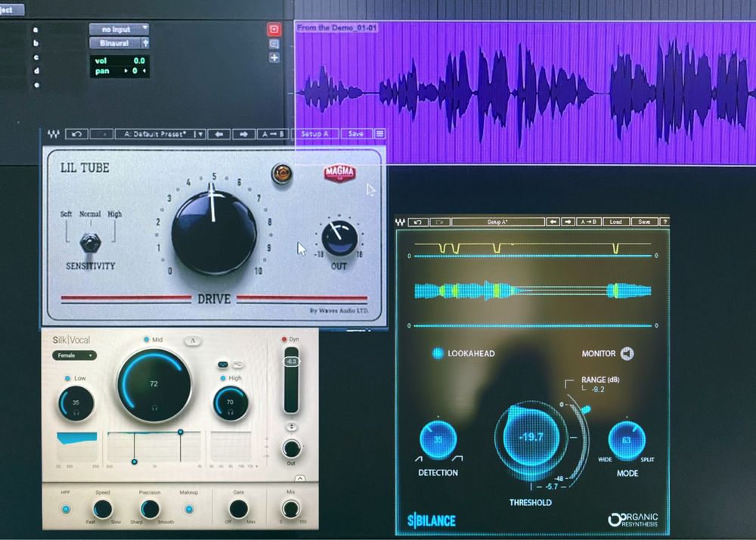Click the Organic ReSynthesis logo in Sibilance
Image resolution: width=756 pixels, height=540 pixels.
coord(633,520)
